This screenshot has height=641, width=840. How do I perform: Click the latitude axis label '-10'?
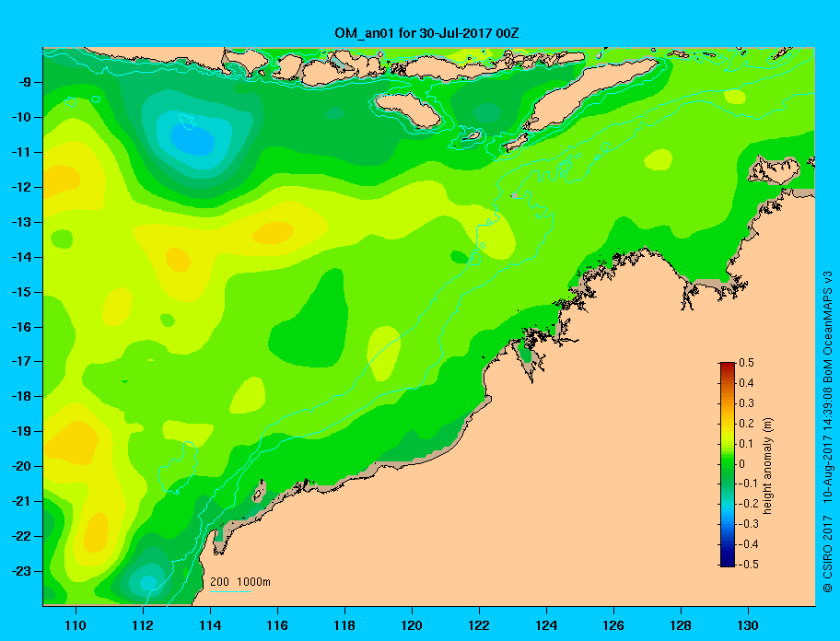coord(21,117)
